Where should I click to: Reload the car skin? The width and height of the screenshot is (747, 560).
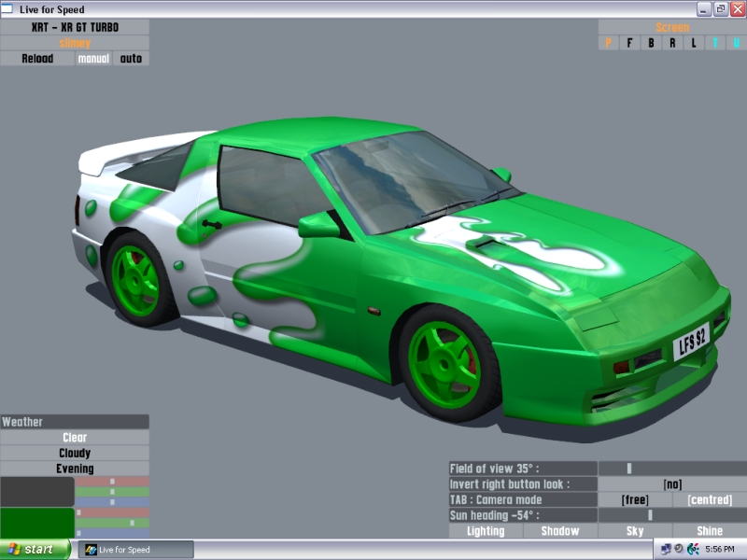[x=37, y=59]
